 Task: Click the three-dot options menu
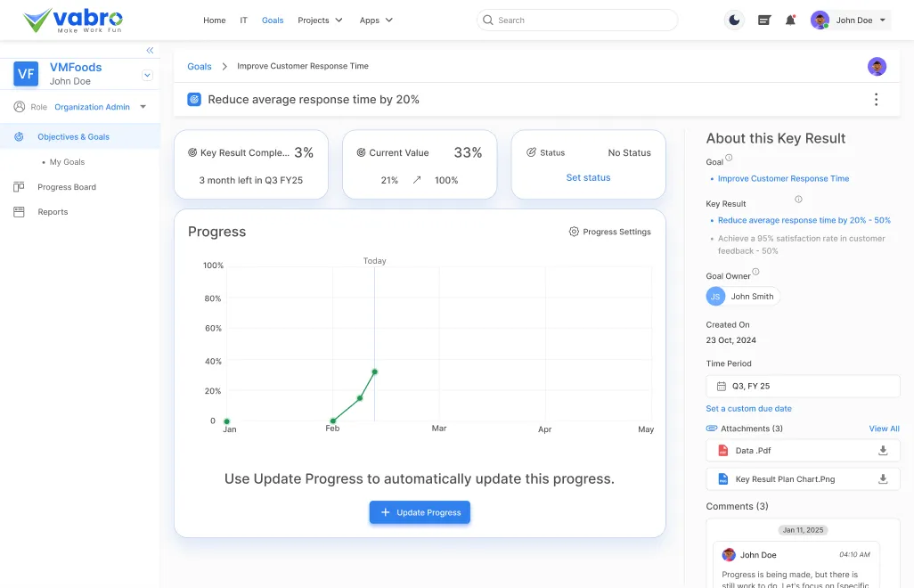pyautogui.click(x=876, y=100)
